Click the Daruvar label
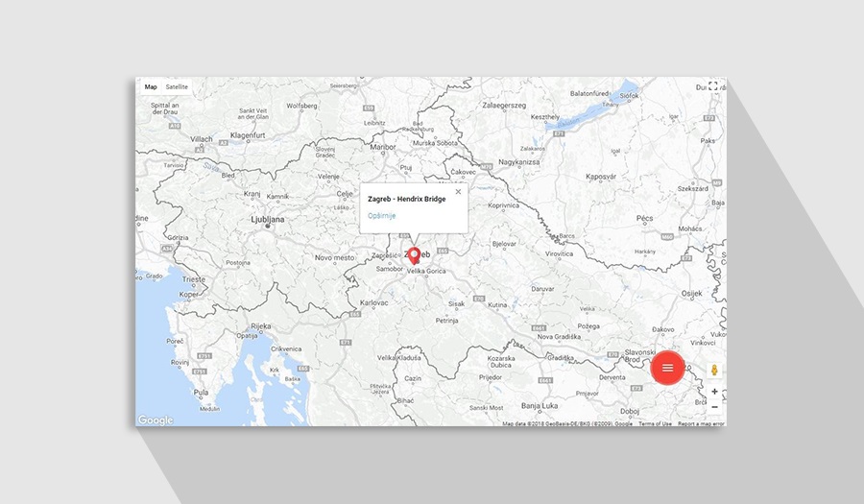 tap(542, 289)
